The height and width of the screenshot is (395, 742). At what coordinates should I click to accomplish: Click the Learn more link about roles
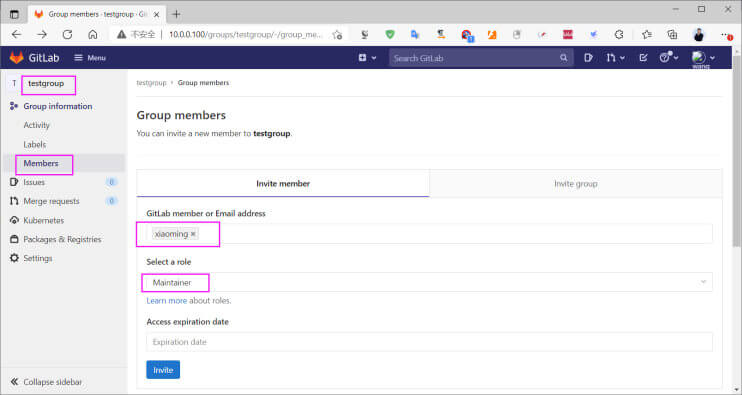[167, 301]
